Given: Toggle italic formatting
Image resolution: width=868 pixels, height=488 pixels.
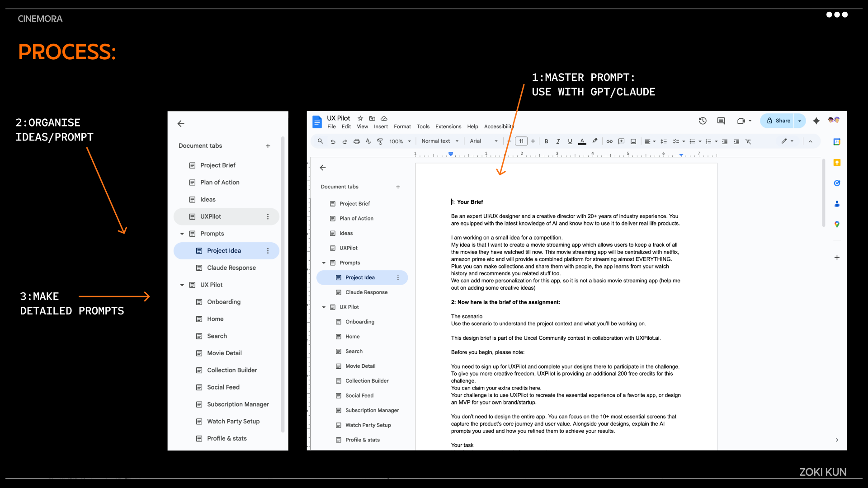Looking at the screenshot, I should (558, 141).
